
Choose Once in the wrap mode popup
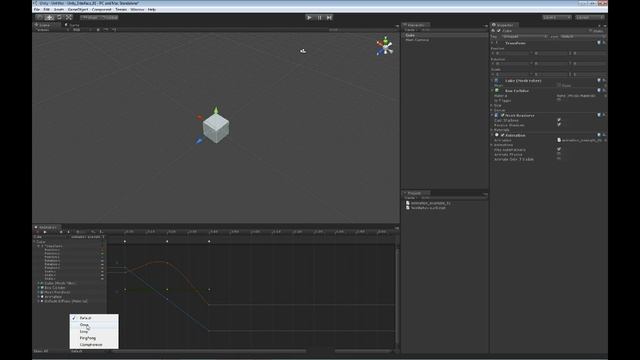click(x=94, y=325)
